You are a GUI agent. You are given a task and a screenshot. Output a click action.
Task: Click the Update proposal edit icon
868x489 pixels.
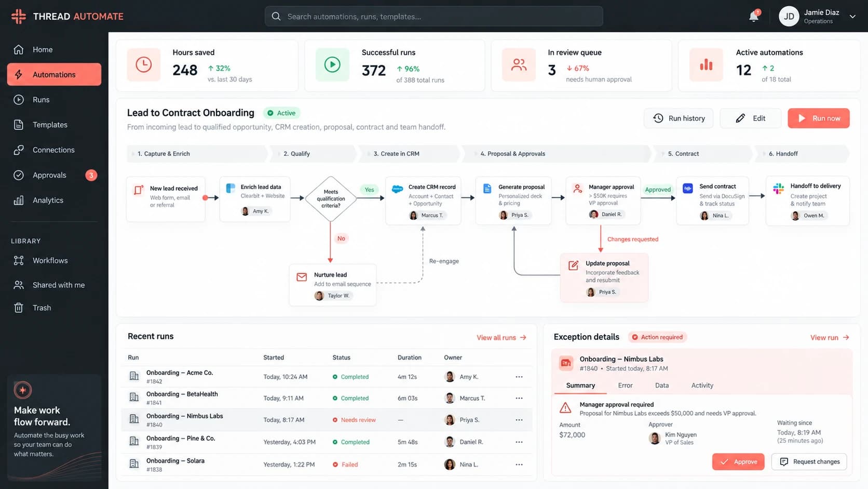[x=573, y=265]
